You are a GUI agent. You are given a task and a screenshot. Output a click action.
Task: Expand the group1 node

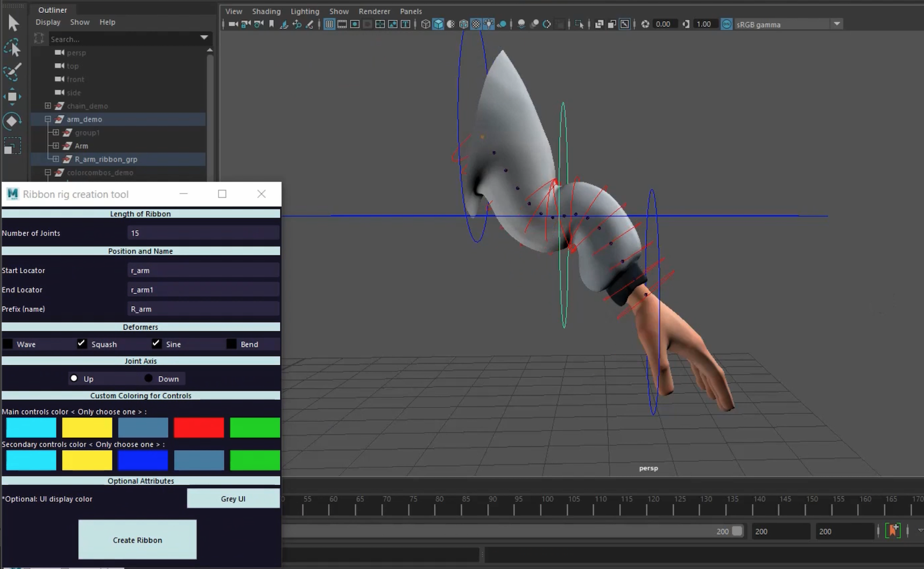click(x=55, y=132)
